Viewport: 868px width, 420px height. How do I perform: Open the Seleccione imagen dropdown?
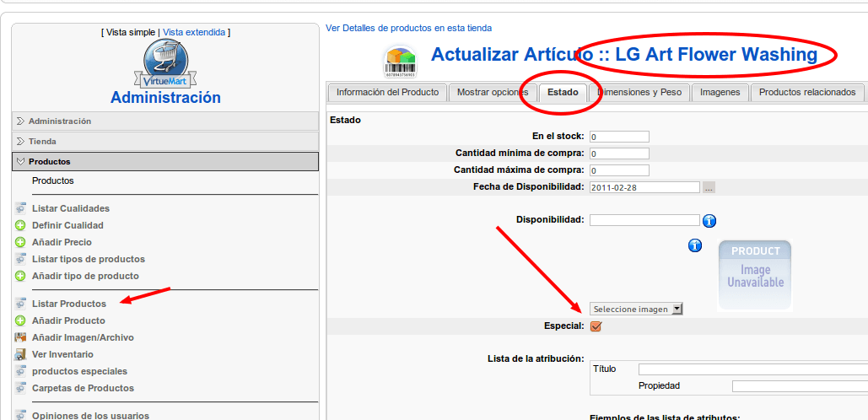tap(636, 309)
